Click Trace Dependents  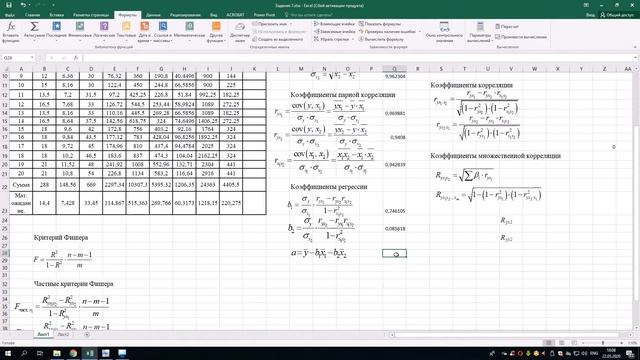pyautogui.click(x=334, y=31)
